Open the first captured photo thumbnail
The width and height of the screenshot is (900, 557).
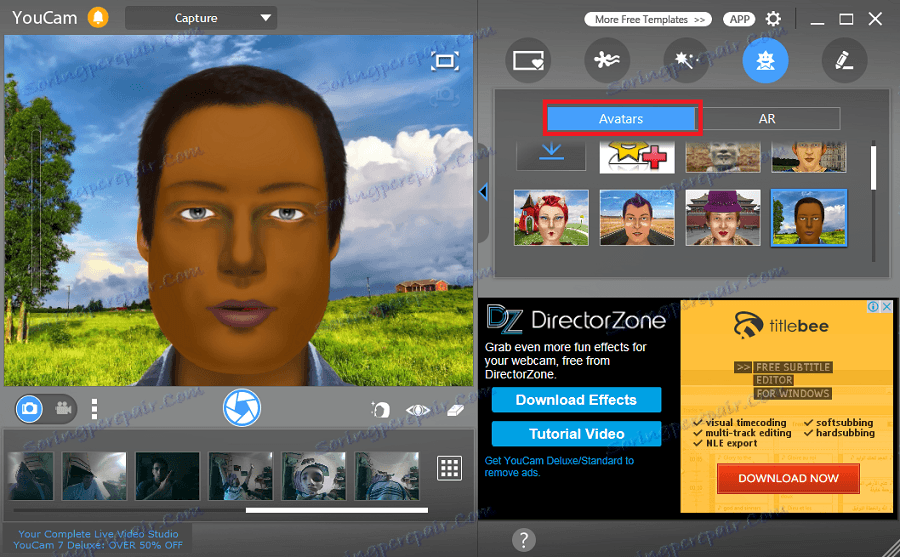[30, 476]
